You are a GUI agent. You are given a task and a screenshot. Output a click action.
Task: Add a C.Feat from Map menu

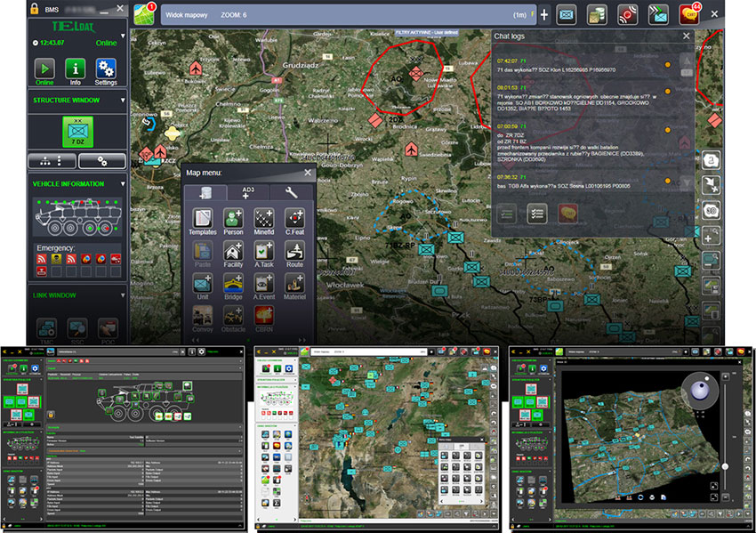point(294,222)
